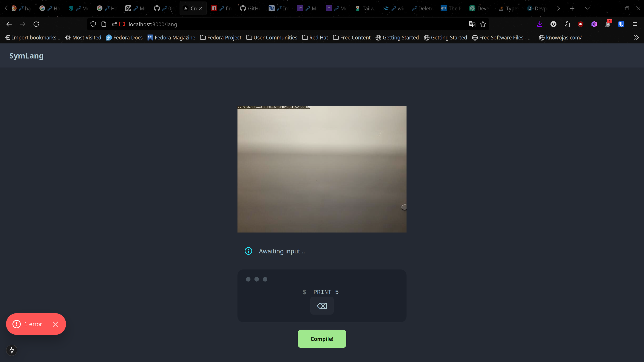
Task: Switch to the GitHub tab
Action: [250, 8]
